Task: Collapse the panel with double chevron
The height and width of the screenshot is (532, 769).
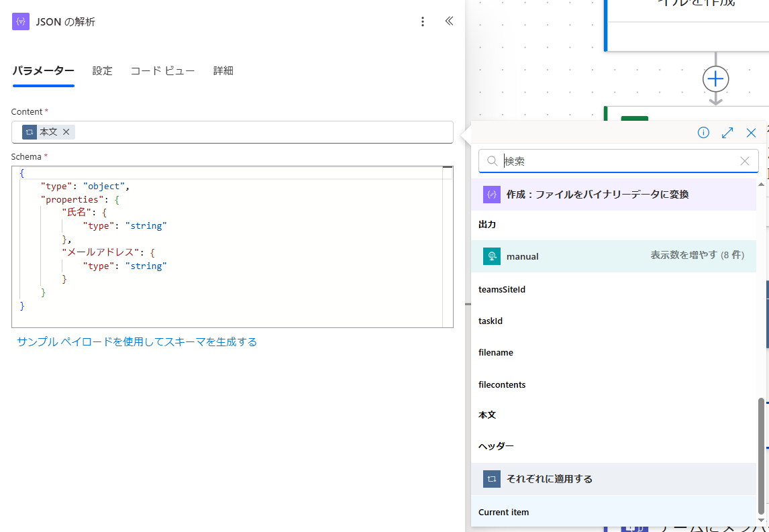Action: [x=449, y=21]
